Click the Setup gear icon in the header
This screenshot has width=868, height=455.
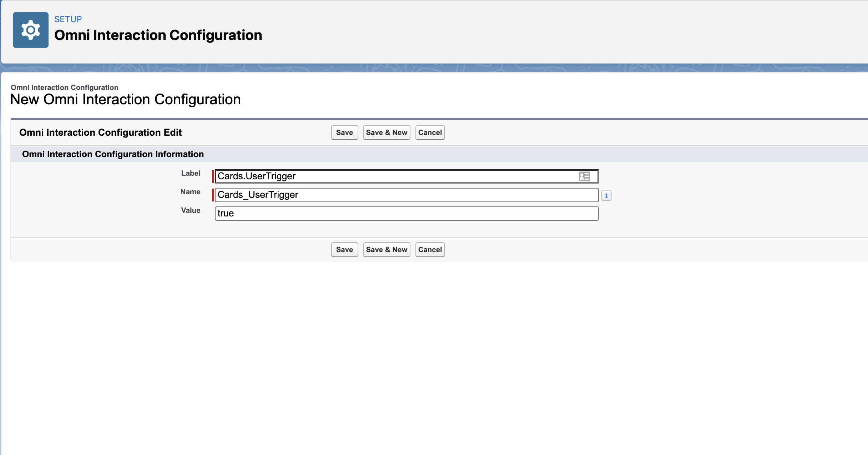click(x=30, y=30)
